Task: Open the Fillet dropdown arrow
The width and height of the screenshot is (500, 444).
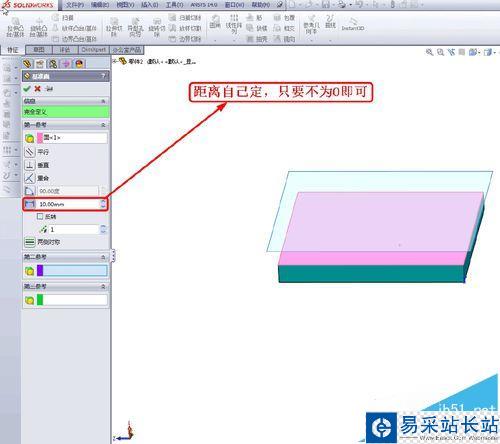Action: pyautogui.click(x=215, y=41)
